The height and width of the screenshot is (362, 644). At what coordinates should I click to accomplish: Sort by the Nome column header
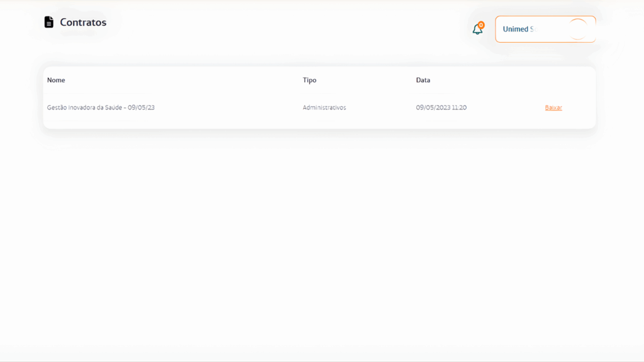[56, 80]
